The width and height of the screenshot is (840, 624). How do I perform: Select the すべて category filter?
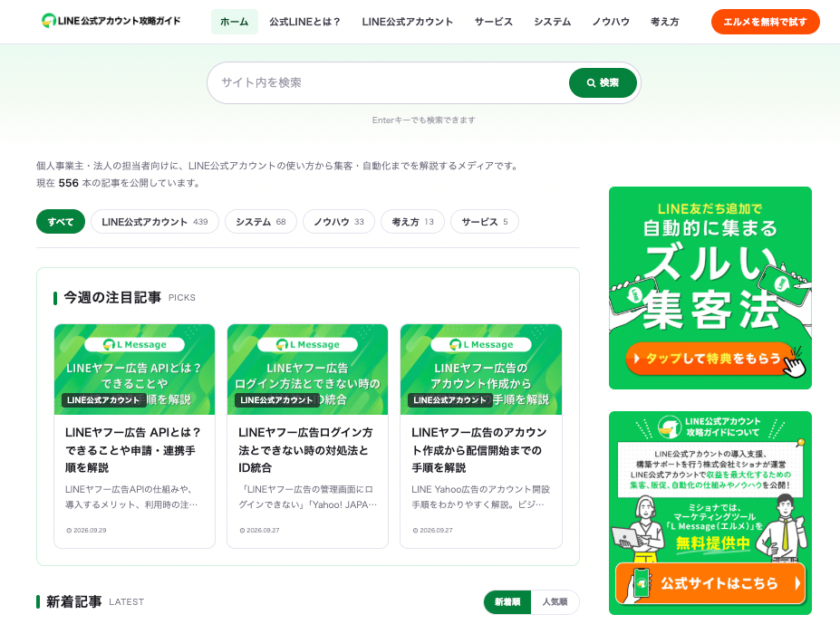(x=61, y=222)
